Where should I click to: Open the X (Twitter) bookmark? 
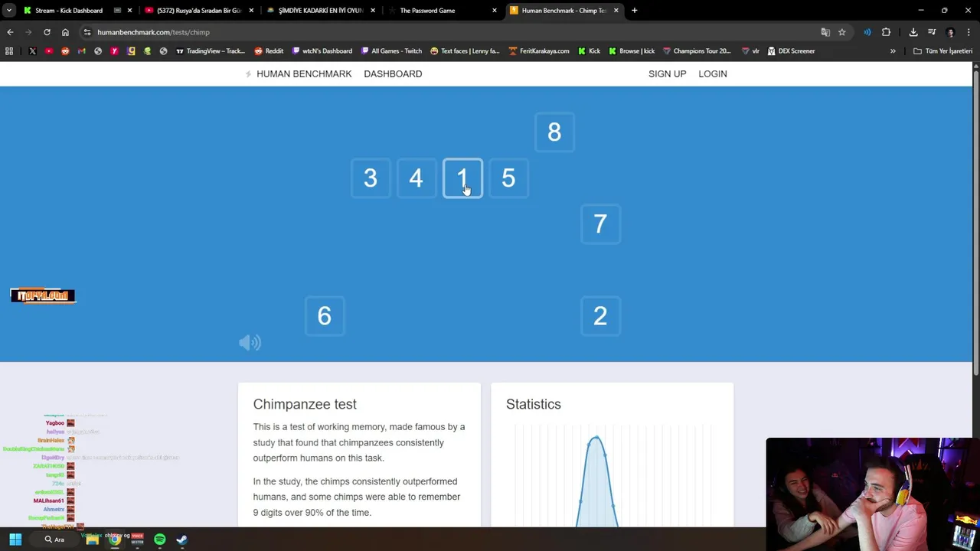click(32, 51)
